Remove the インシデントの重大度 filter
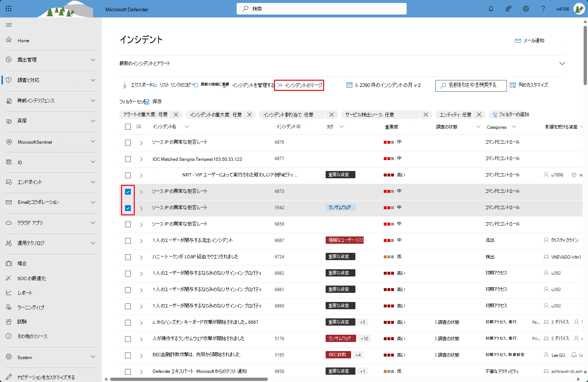The height and width of the screenshot is (382, 588). [x=250, y=115]
